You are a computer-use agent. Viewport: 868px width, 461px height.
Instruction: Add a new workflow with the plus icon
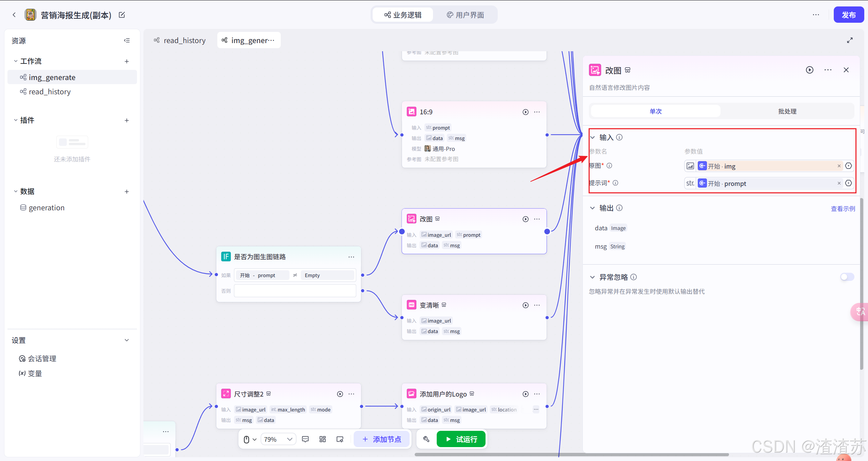pos(126,61)
